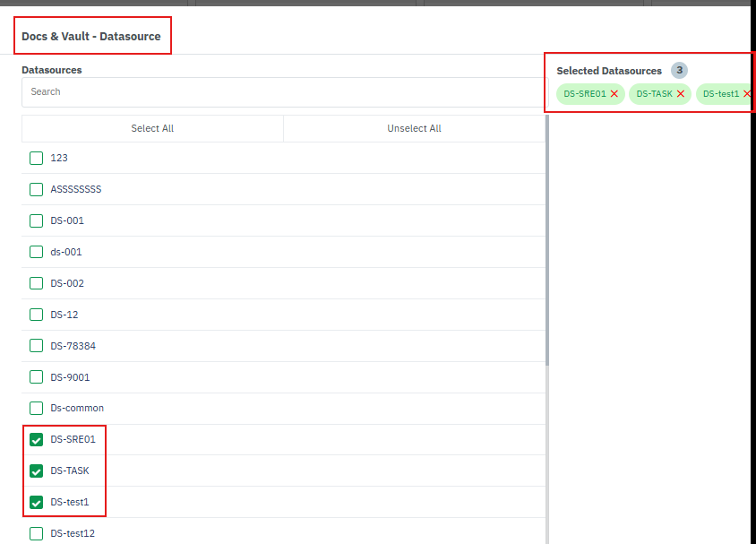Viewport: 756px width, 544px height.
Task: Check the 123 datasource checkbox
Action: (x=36, y=159)
